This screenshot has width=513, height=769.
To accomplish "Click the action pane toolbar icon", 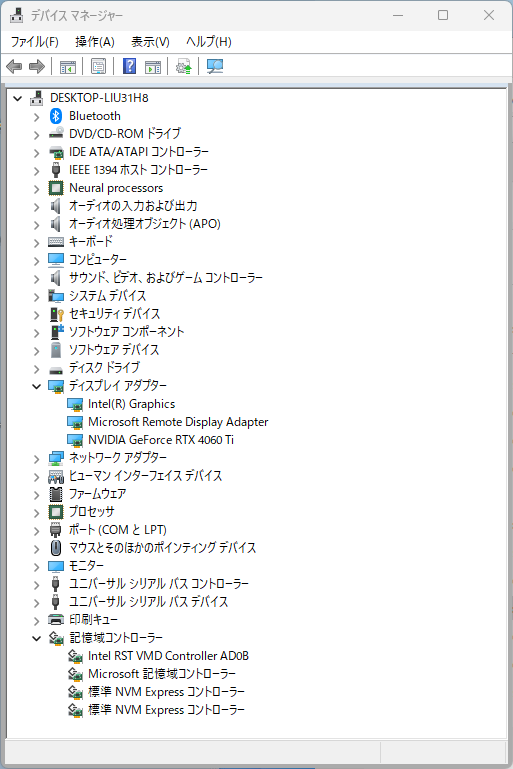I will (x=153, y=67).
